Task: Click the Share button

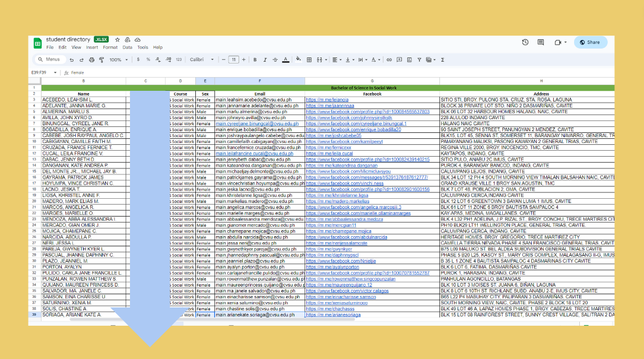Action: coord(590,42)
